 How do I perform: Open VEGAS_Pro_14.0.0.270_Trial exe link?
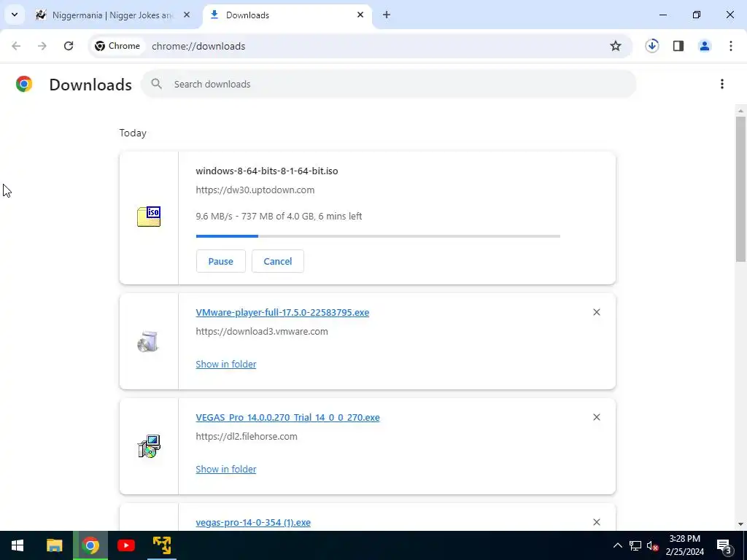click(x=287, y=417)
